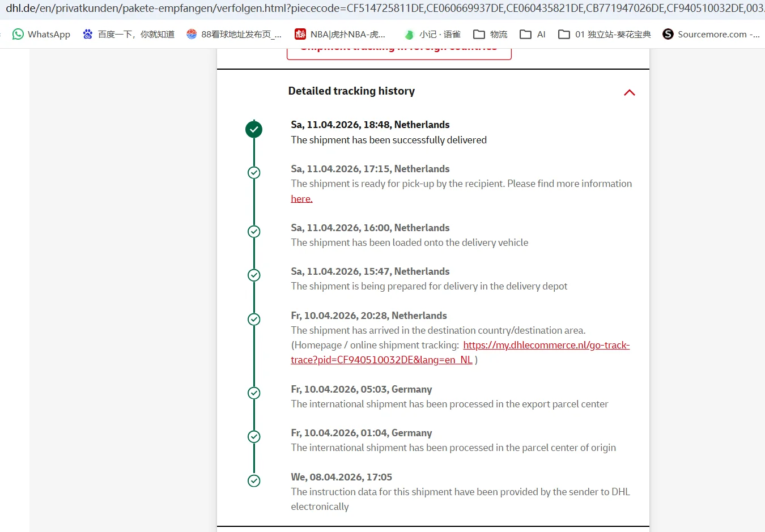Click "Sa, 11.04.2026, 18:48, Netherlands" timestamp
Image resolution: width=765 pixels, height=532 pixels.
370,125
